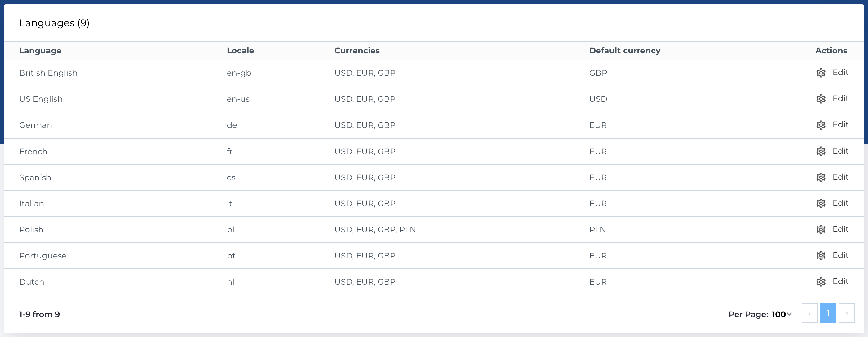Click the gear icon in Portuguese row
Viewport: 868px width, 337px height.
pyautogui.click(x=821, y=256)
